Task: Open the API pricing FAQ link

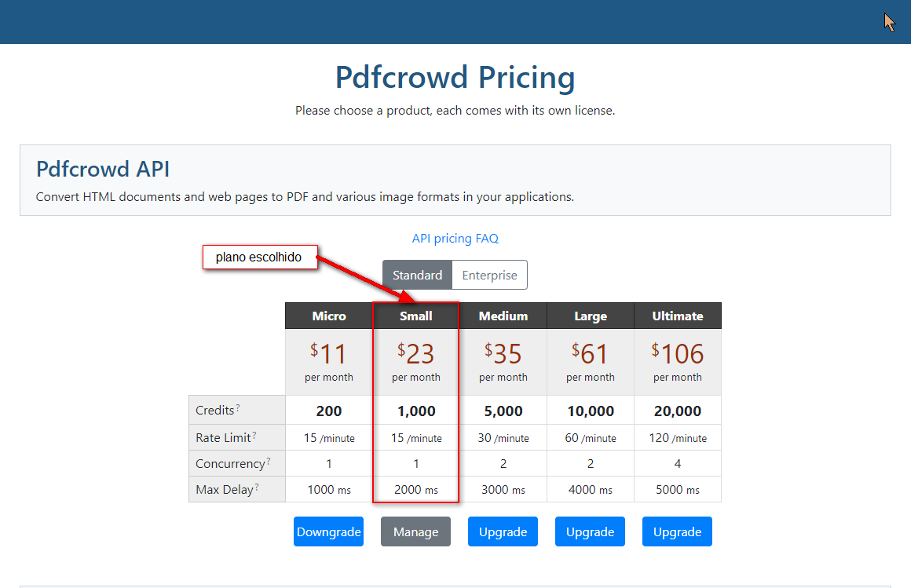Action: click(455, 238)
